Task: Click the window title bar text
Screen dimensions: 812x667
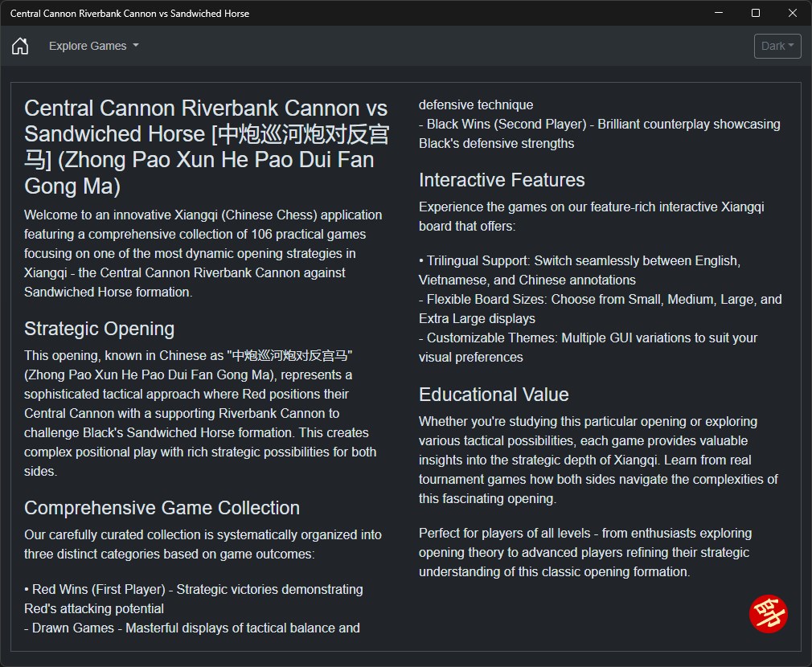Action: point(129,14)
